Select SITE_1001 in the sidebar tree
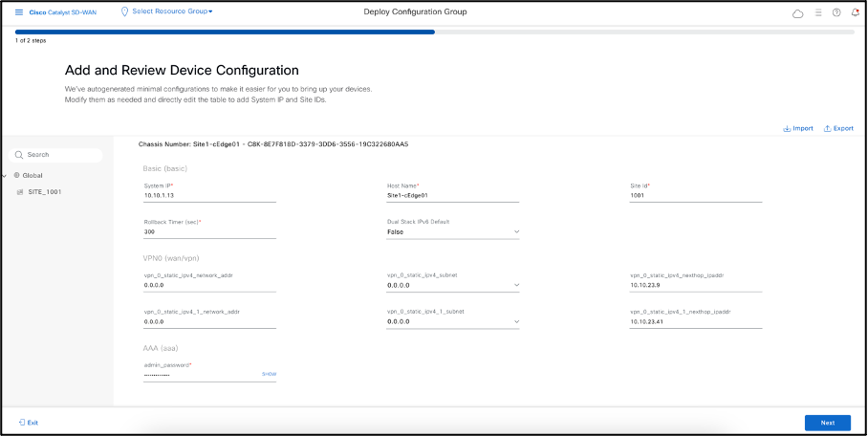The image size is (868, 436). pos(44,192)
